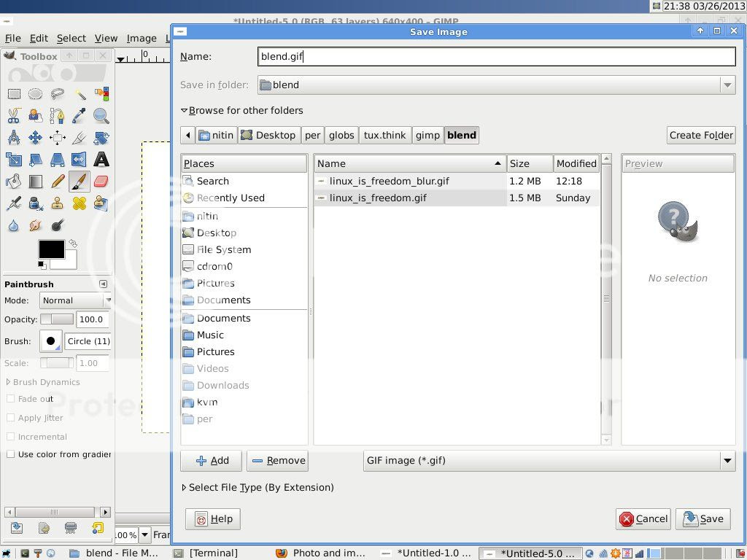Viewport: 747px width, 560px height.
Task: Click the black foreground color swatch
Action: [x=52, y=249]
